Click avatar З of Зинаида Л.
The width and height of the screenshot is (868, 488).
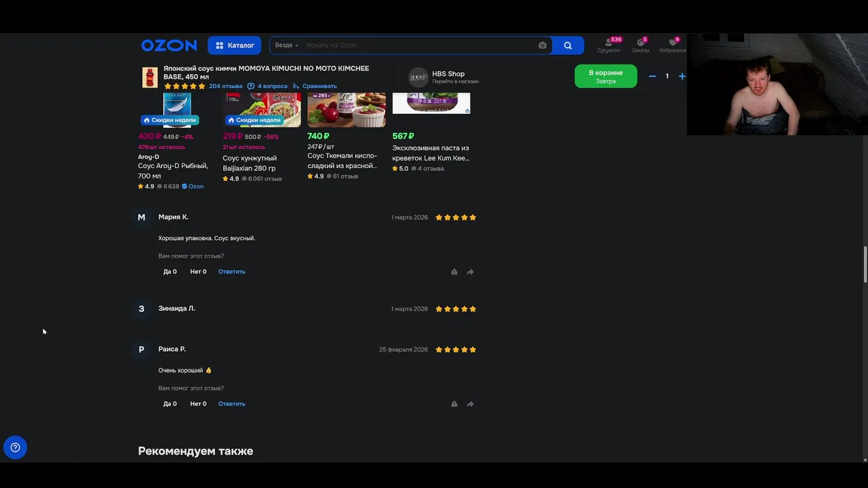(x=141, y=309)
